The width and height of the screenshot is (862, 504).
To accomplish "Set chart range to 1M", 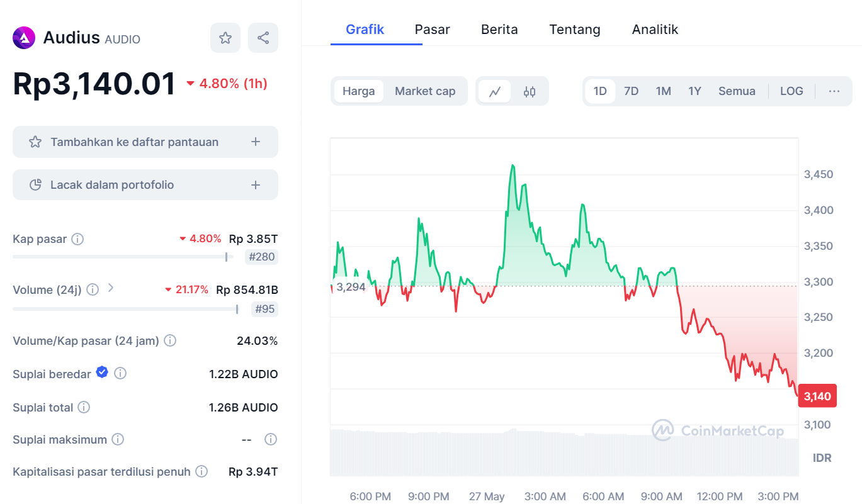I will tap(663, 91).
